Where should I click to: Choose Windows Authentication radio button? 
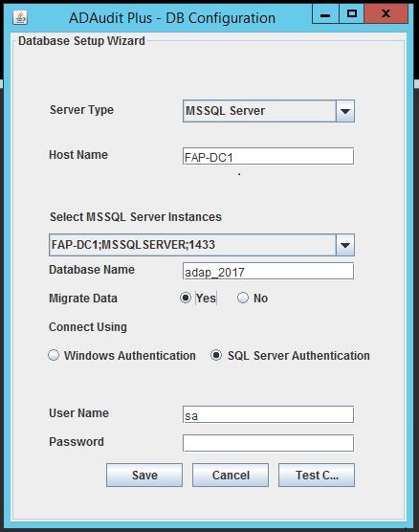pyautogui.click(x=54, y=355)
